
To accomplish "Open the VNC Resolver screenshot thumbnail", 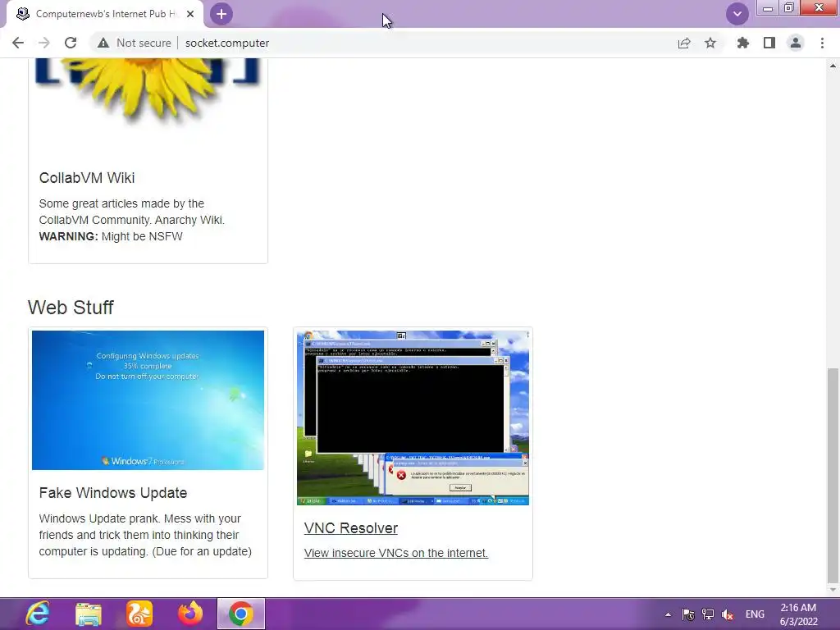I will [413, 418].
